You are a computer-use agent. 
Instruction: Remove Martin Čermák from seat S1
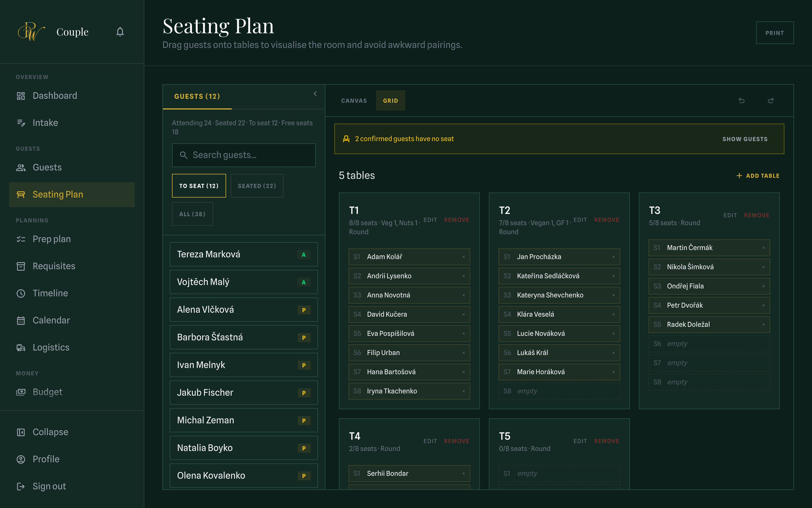click(x=763, y=248)
